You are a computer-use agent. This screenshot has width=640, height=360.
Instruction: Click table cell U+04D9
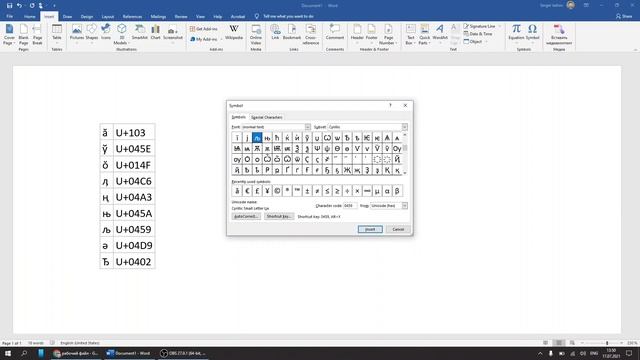[x=134, y=246]
